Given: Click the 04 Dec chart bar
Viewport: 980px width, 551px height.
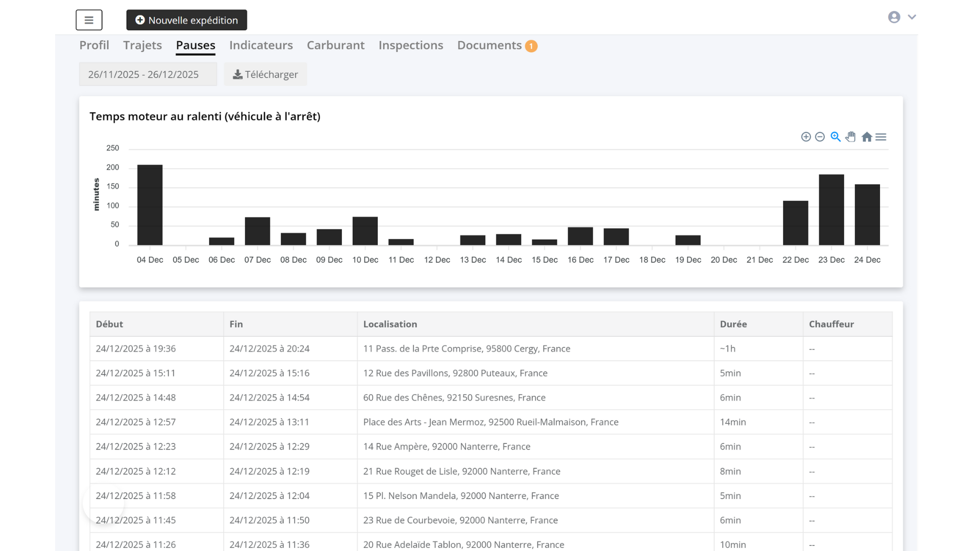Looking at the screenshot, I should point(150,205).
